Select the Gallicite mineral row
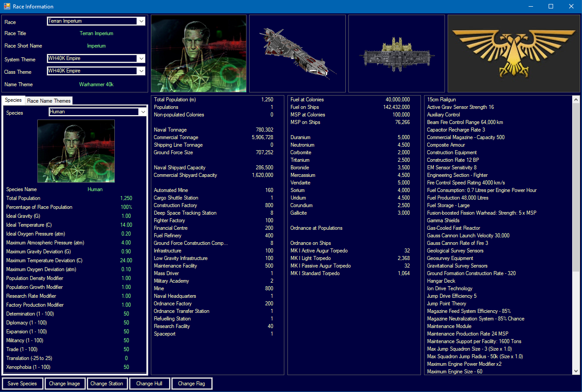Viewport: 582px width, 392px height. (x=354, y=213)
